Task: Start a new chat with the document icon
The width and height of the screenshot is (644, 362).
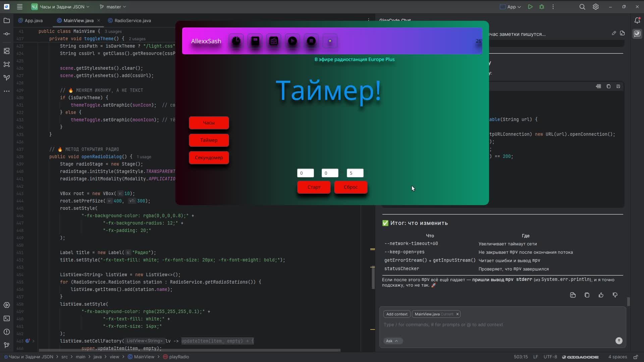Action: (623, 33)
